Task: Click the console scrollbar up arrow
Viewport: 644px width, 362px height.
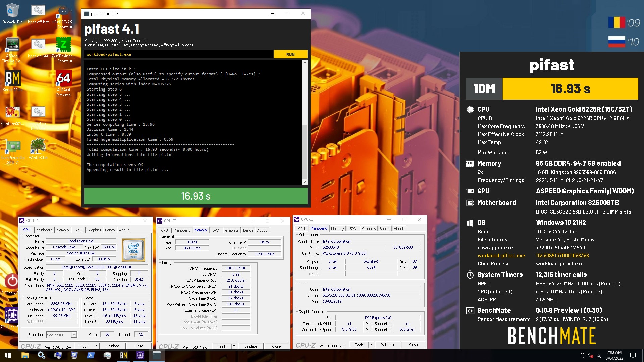Action: click(305, 63)
